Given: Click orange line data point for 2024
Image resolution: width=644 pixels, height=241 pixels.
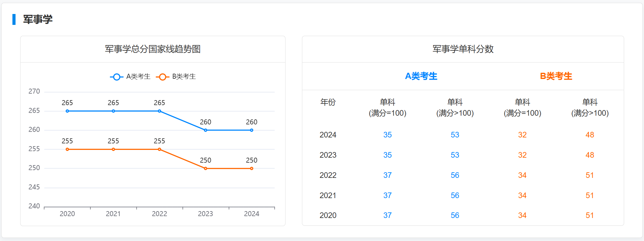Looking at the screenshot, I should (252, 169).
